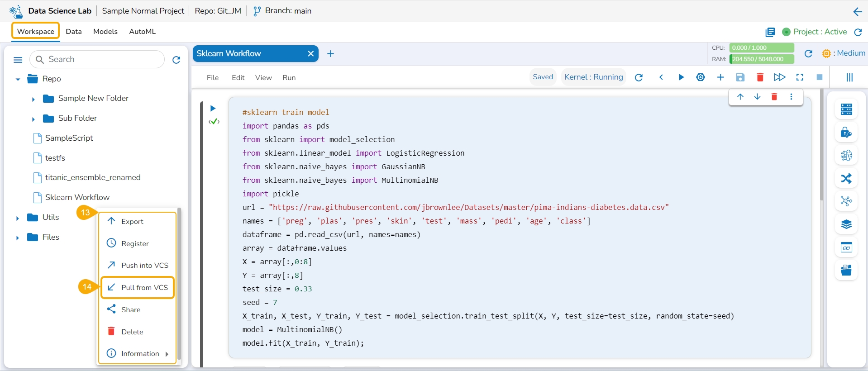Screen dimensions: 868x371
Task: Click the Kernel : Running status button
Action: (x=593, y=77)
